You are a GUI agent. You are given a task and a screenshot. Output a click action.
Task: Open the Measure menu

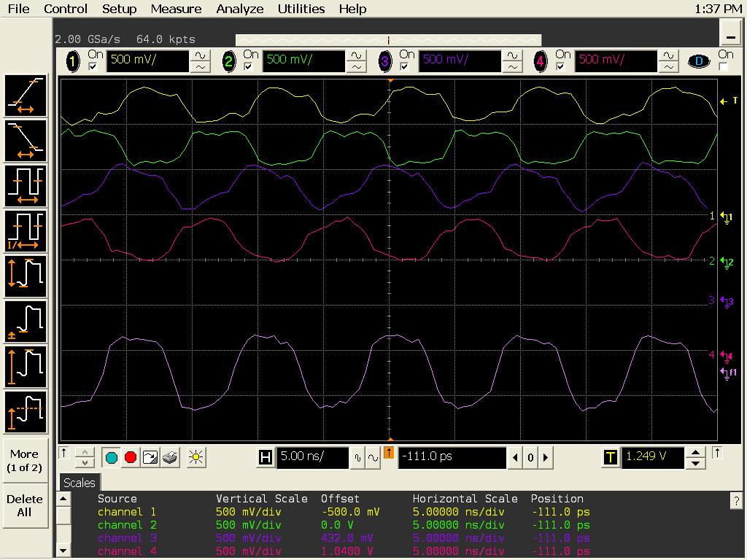click(x=176, y=9)
